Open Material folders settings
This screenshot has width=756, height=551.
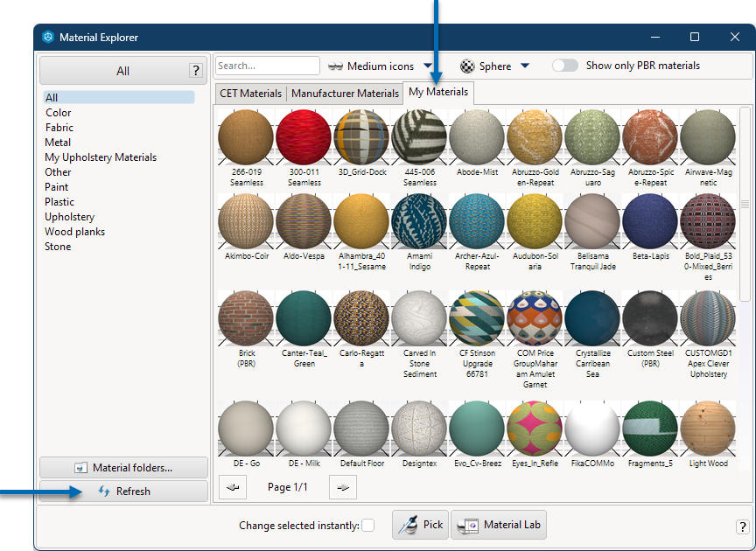[x=122, y=467]
